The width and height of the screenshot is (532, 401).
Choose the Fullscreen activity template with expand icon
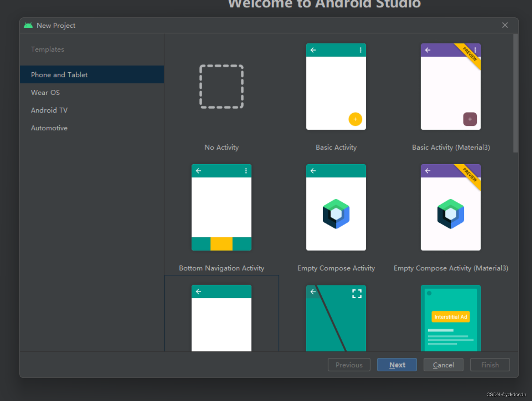pyautogui.click(x=336, y=318)
